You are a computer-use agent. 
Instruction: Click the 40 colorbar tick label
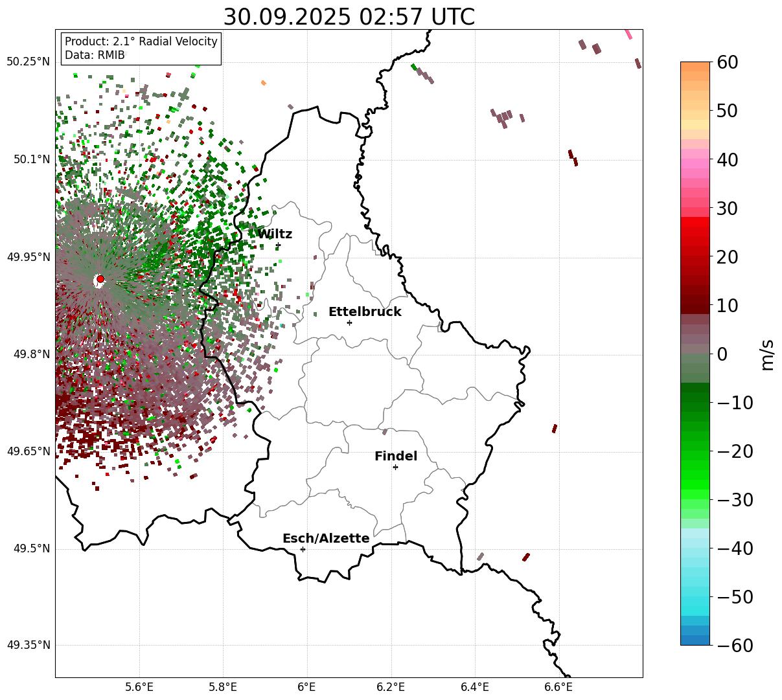[x=727, y=159]
